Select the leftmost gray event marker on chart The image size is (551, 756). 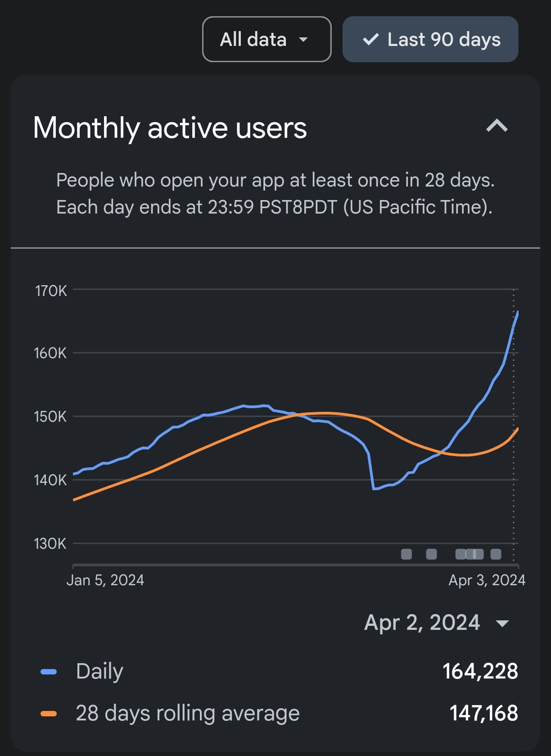(x=406, y=554)
